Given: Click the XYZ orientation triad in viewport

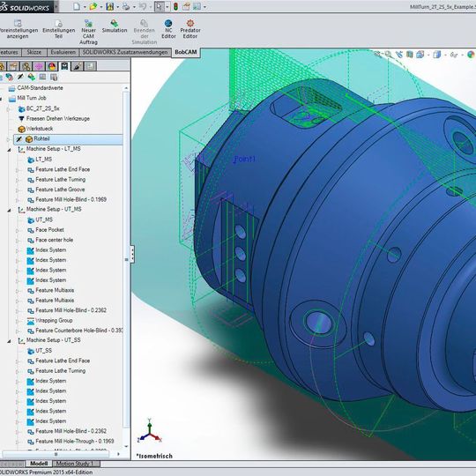Looking at the screenshot, I should 150,431.
